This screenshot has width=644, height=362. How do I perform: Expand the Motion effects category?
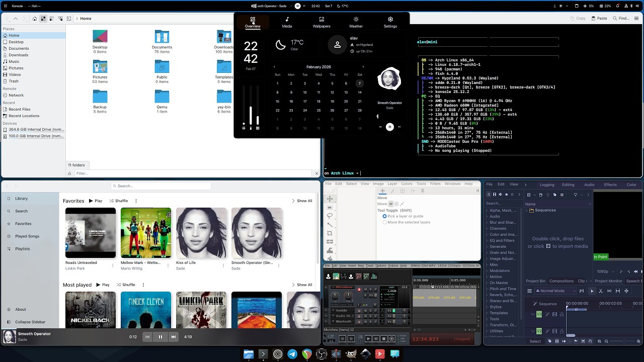(x=487, y=277)
